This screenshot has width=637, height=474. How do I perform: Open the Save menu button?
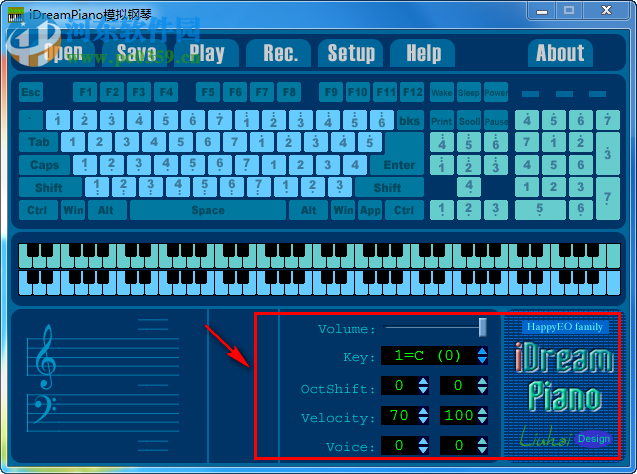coord(136,53)
